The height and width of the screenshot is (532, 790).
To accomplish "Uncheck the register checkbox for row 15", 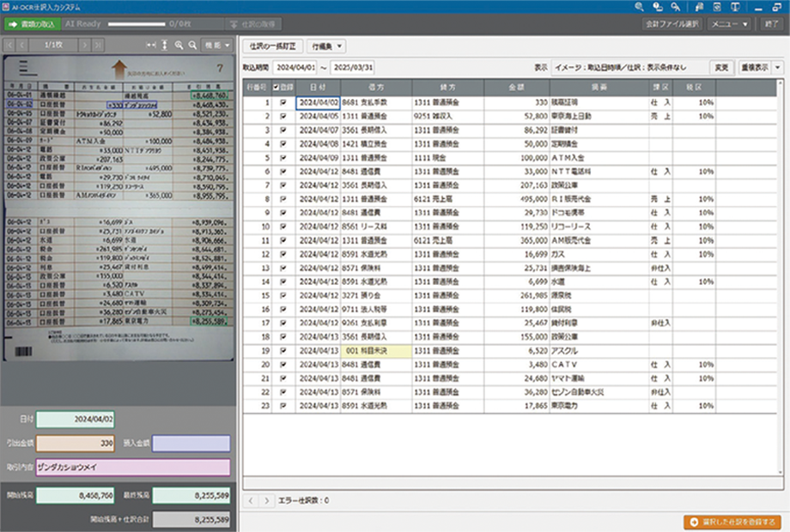I will tap(283, 296).
